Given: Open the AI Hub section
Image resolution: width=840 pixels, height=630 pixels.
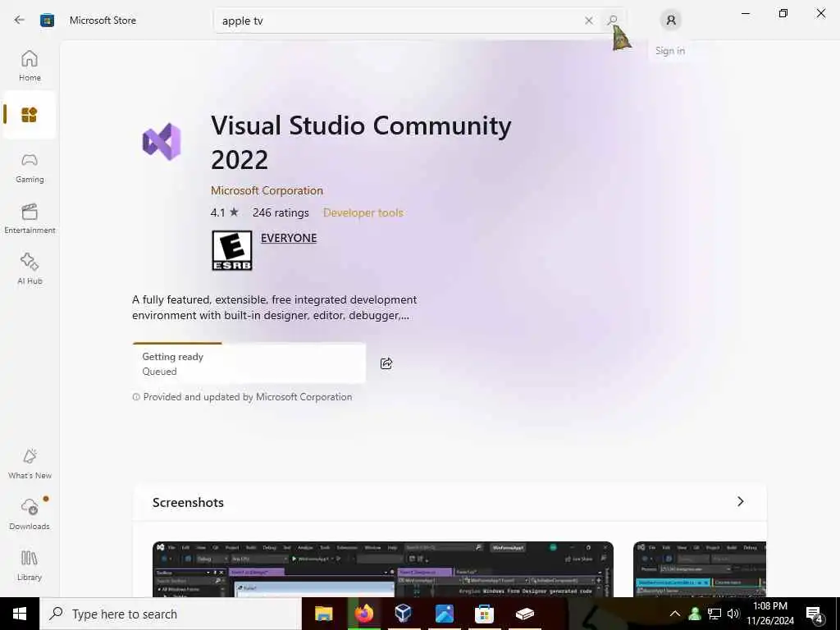Looking at the screenshot, I should (30, 269).
